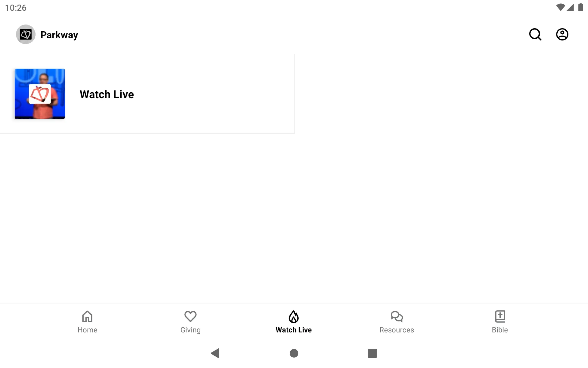Open the Home tab

coord(87,321)
